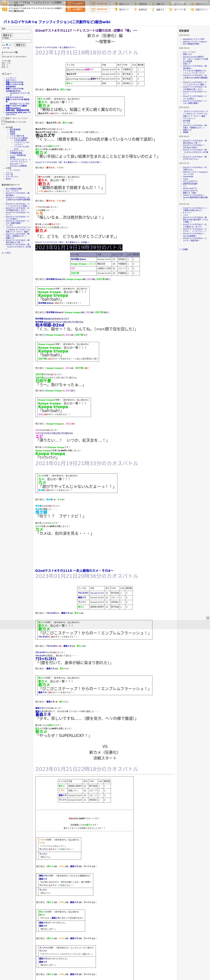Open メンバー専用掲示板 link
Screen dimensions: 210x980
pyautogui.click(x=18, y=156)
